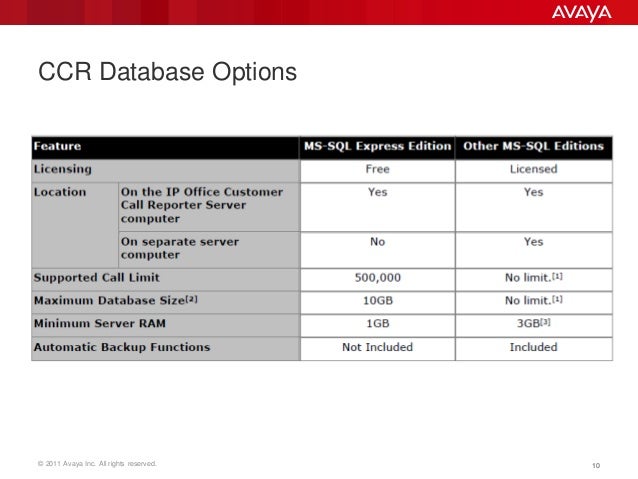Click the 'Not Included' backup cell
Viewport: 638px width, 479px height.
coord(378,347)
